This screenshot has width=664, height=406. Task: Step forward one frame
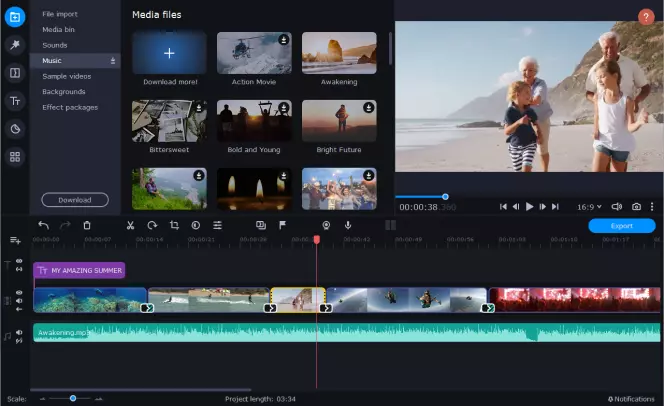[x=542, y=207]
